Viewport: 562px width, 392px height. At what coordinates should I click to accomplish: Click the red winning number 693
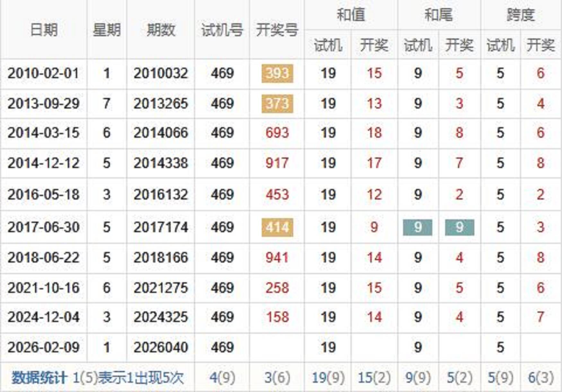tap(277, 133)
